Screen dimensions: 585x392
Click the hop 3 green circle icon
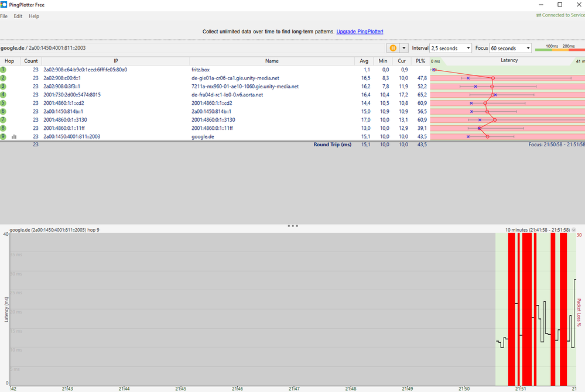click(3, 87)
